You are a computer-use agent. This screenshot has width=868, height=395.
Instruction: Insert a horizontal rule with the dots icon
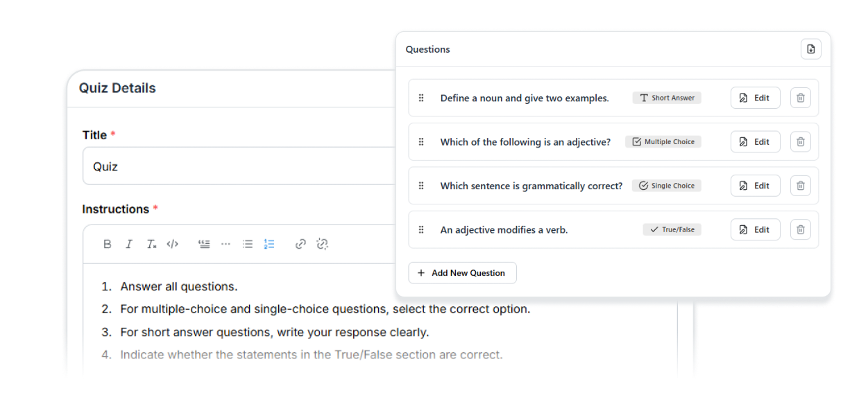pos(225,244)
